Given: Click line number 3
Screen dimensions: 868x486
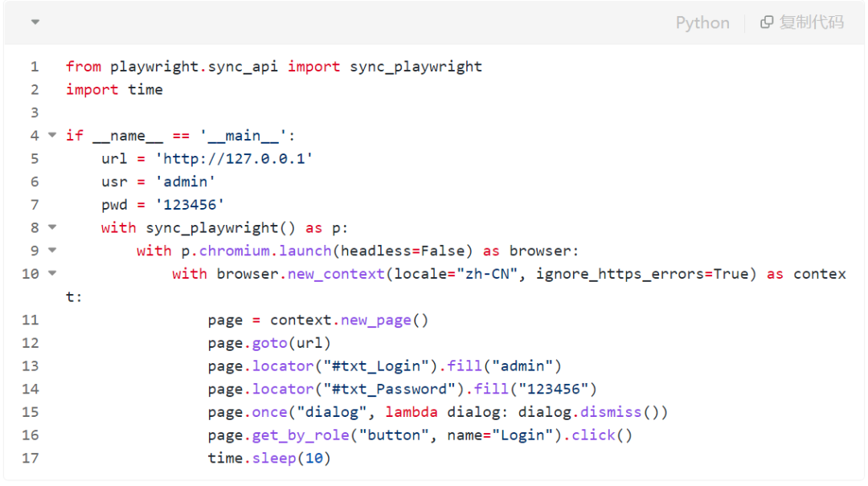Looking at the screenshot, I should tap(35, 113).
